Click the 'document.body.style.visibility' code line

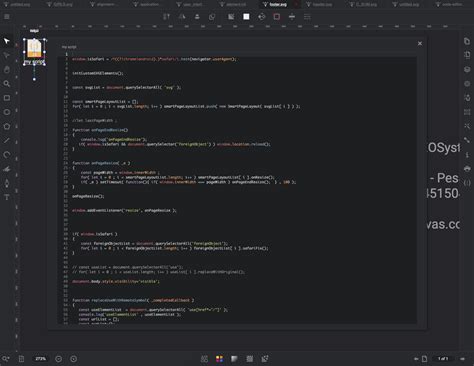click(116, 282)
